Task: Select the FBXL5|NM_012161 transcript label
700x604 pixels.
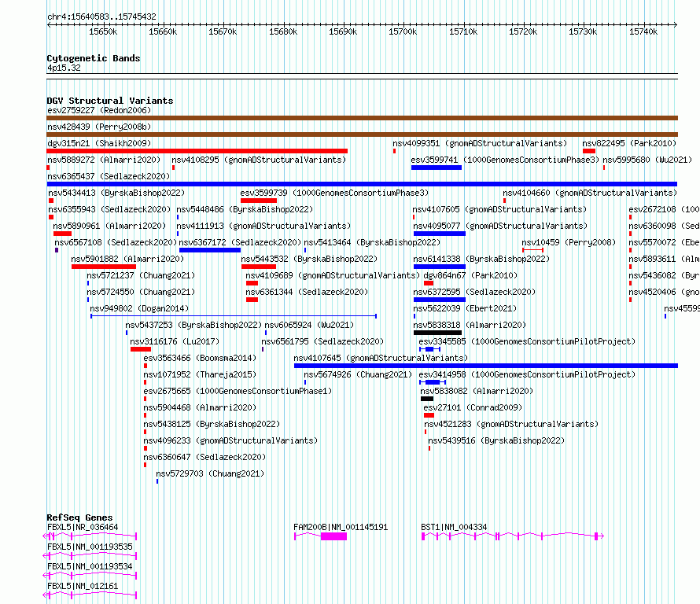Action: coord(83,586)
